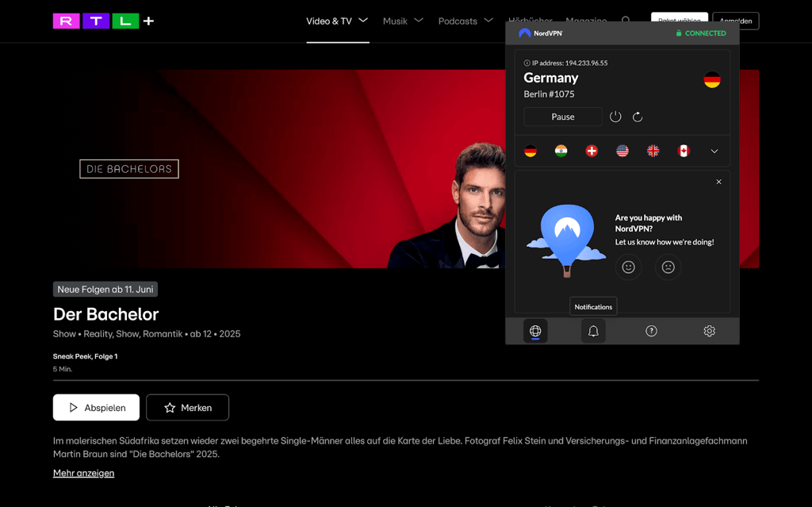Expand the Podcasts chevron arrow
The height and width of the screenshot is (507, 812).
coord(488,20)
